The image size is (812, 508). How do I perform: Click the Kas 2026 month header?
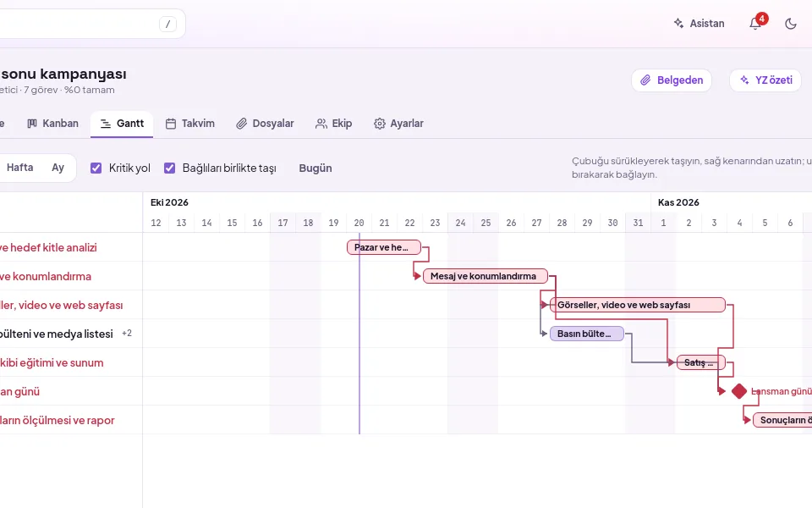coord(678,202)
